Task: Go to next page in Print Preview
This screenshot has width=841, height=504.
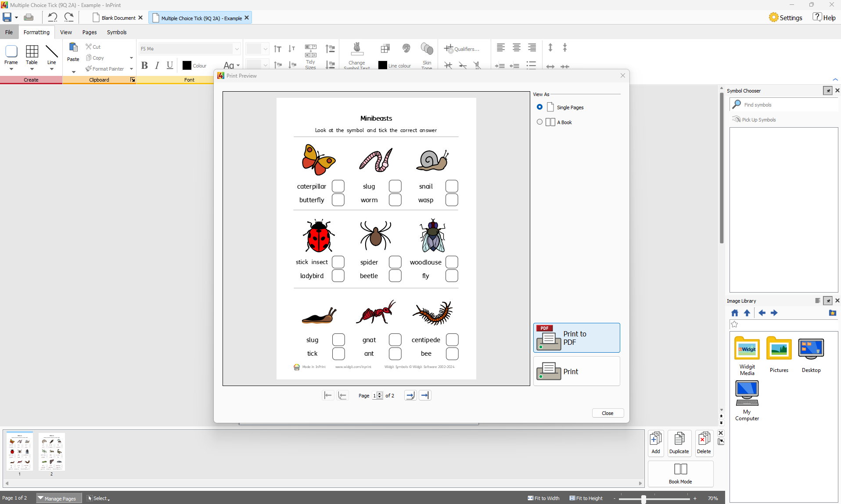Action: [x=410, y=395]
